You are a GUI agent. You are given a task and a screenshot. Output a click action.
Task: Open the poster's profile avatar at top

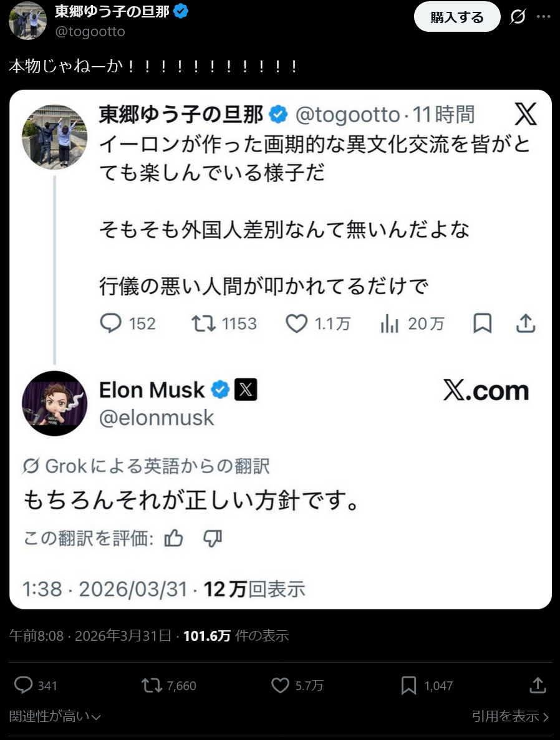(x=27, y=21)
